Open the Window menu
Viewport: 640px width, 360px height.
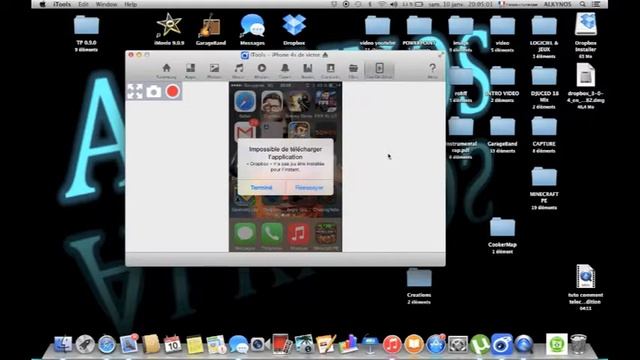pos(106,4)
